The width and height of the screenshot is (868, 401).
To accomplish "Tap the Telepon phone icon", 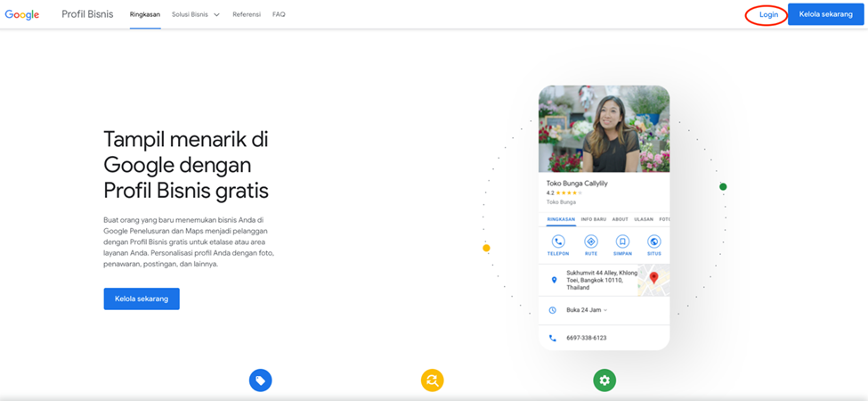I will tap(558, 241).
